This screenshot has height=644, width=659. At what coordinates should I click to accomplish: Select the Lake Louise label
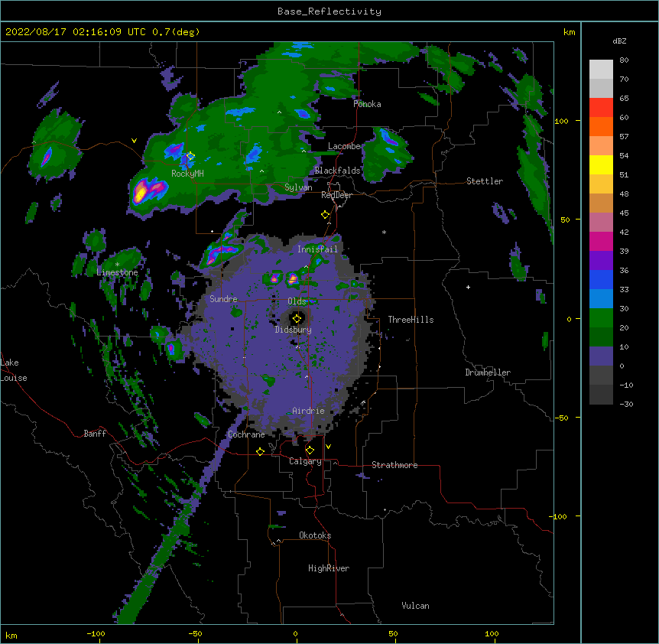14,370
